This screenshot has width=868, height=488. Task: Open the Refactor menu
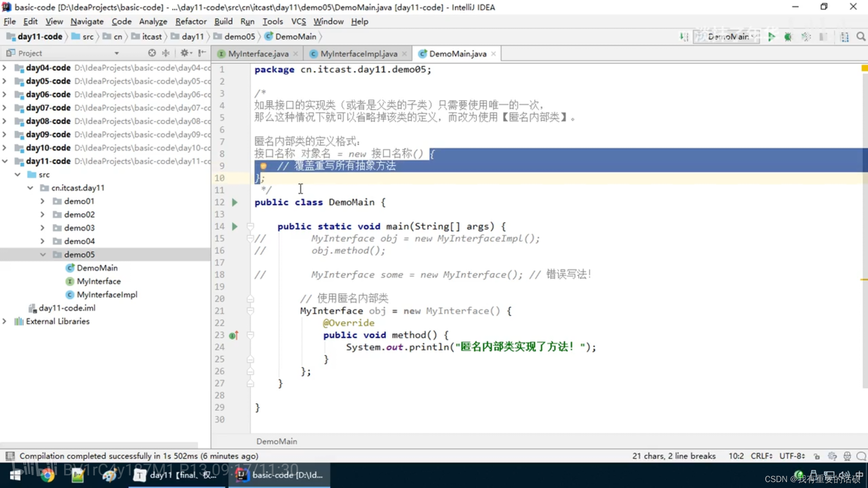tap(191, 21)
